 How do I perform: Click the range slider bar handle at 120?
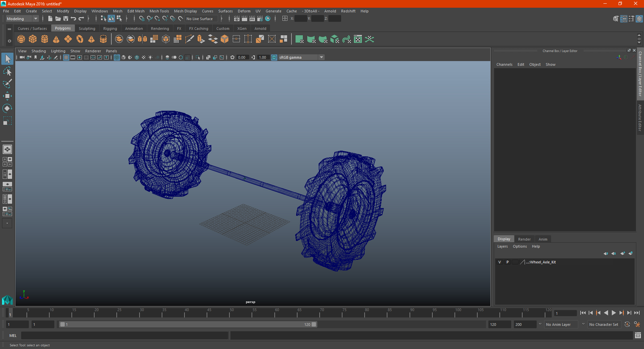(314, 325)
